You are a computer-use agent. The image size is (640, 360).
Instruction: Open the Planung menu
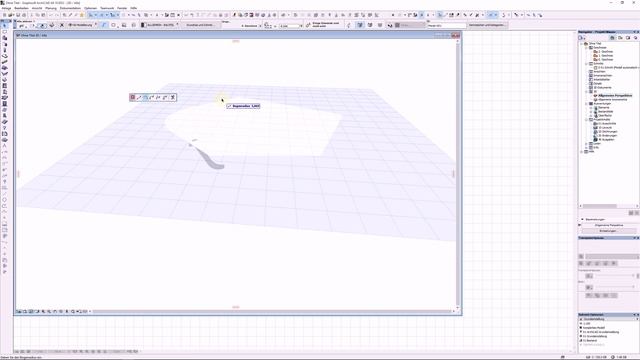pos(51,8)
